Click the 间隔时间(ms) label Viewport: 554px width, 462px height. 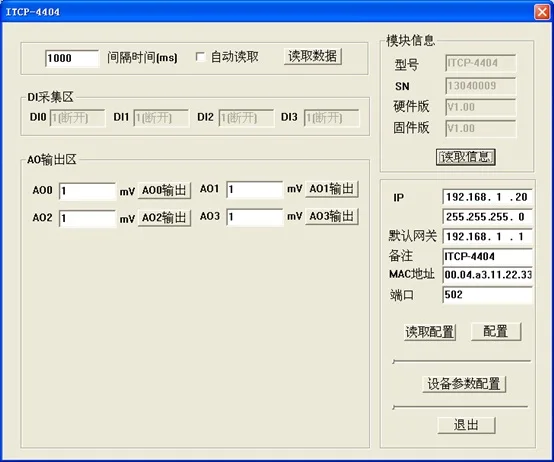[x=142, y=57]
